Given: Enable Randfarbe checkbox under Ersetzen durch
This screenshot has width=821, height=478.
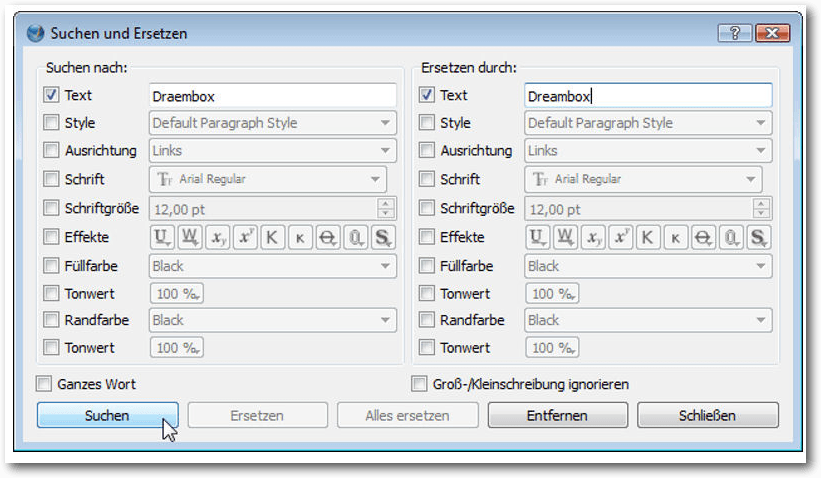Looking at the screenshot, I should click(x=426, y=319).
